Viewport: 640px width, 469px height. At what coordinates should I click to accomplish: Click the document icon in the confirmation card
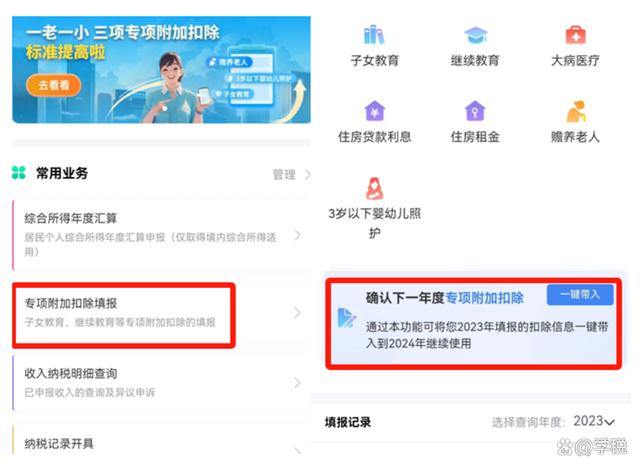click(347, 318)
